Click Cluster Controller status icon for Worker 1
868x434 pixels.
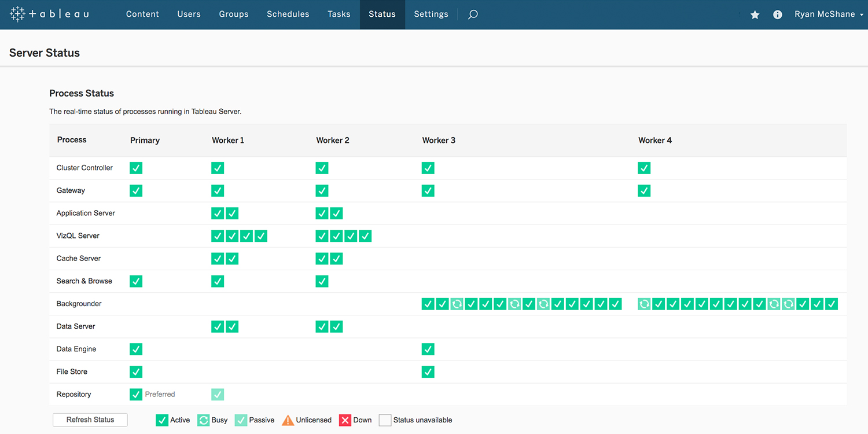click(x=218, y=168)
